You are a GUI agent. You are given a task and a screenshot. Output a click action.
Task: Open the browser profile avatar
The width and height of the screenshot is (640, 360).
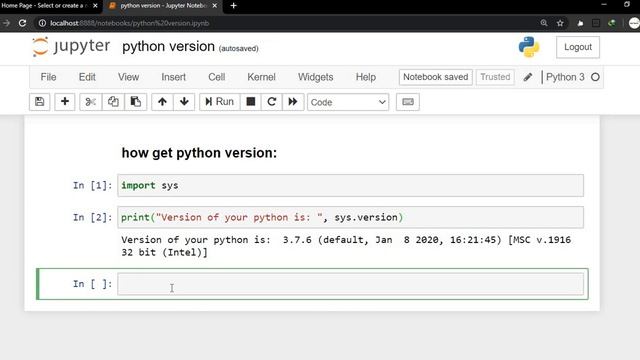pyautogui.click(x=634, y=23)
